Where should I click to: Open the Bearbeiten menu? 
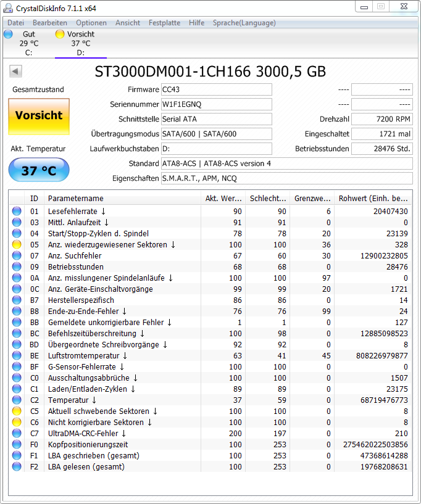[50, 23]
